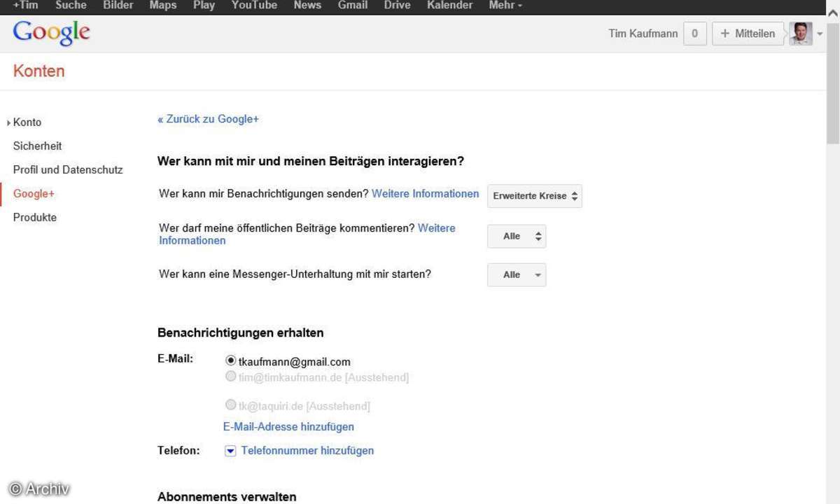Viewport: 840px width, 504px height.
Task: Click the E-Mail: label
Action: [175, 358]
